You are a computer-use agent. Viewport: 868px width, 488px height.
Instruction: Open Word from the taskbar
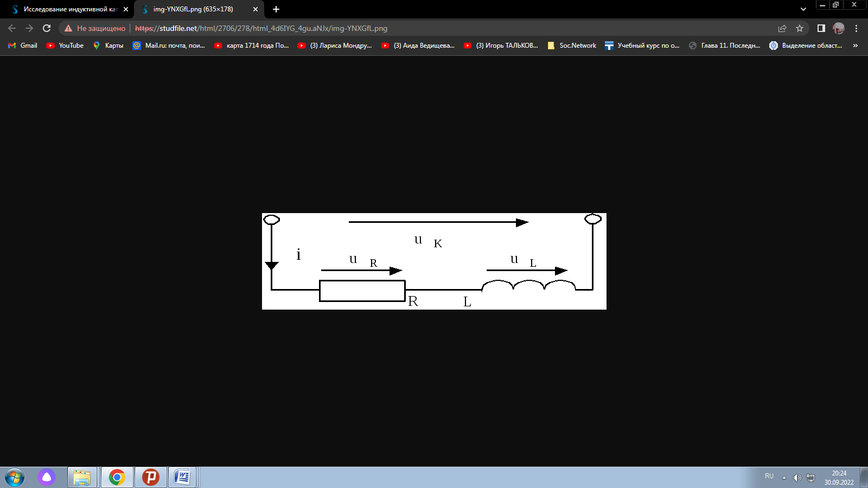tap(183, 477)
